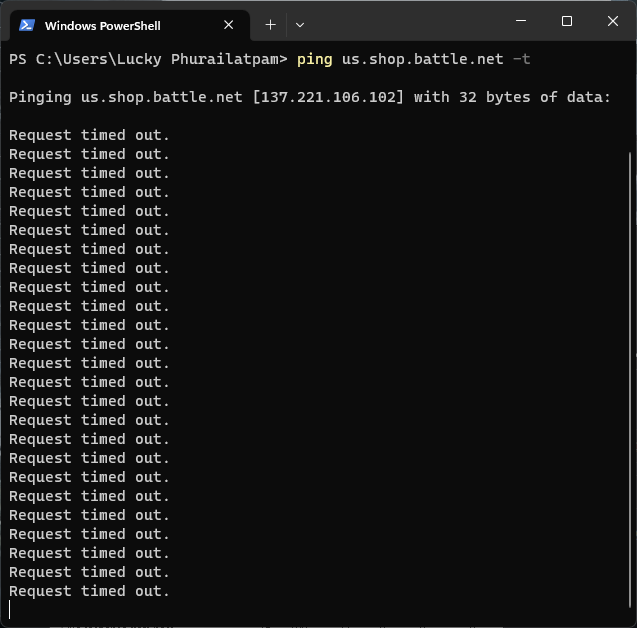Close the terminal window
The image size is (637, 628).
pos(613,21)
